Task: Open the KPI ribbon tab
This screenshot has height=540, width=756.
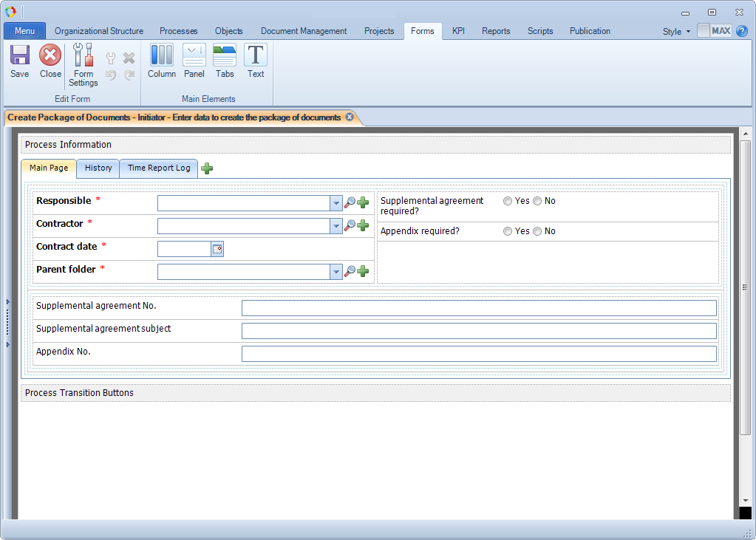Action: [x=458, y=31]
